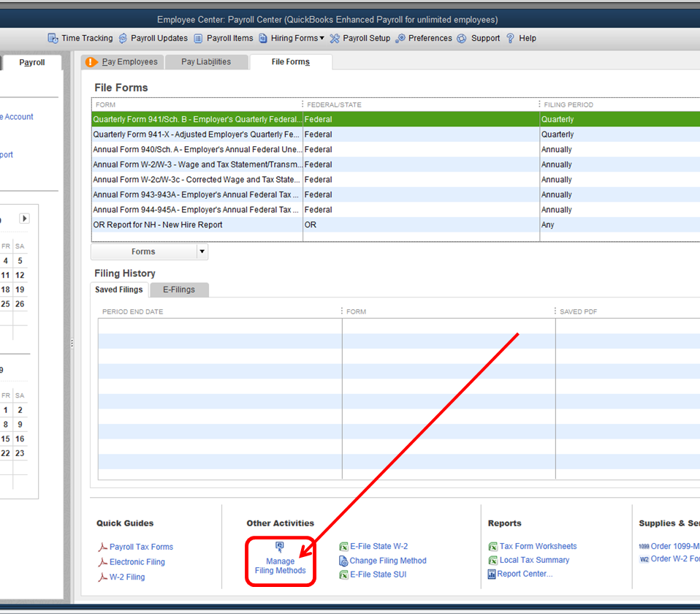Image resolution: width=700 pixels, height=614 pixels.
Task: Expand the Forms dropdown arrow
Action: point(202,251)
